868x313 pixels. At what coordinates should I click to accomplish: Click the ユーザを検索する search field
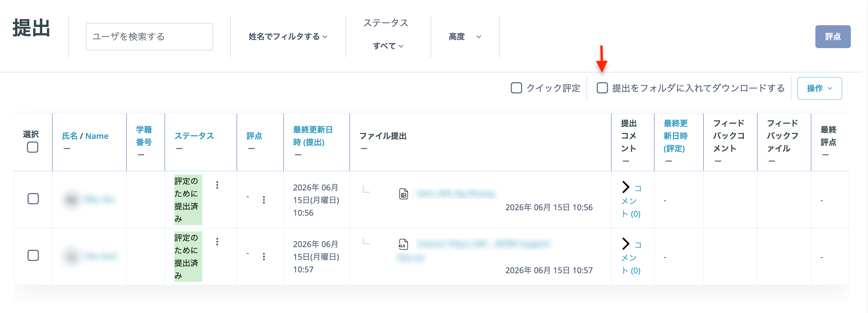(149, 36)
